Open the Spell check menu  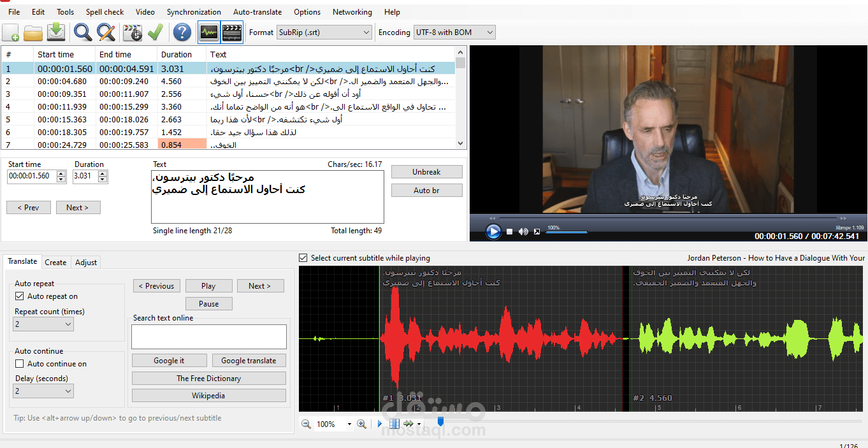click(105, 11)
